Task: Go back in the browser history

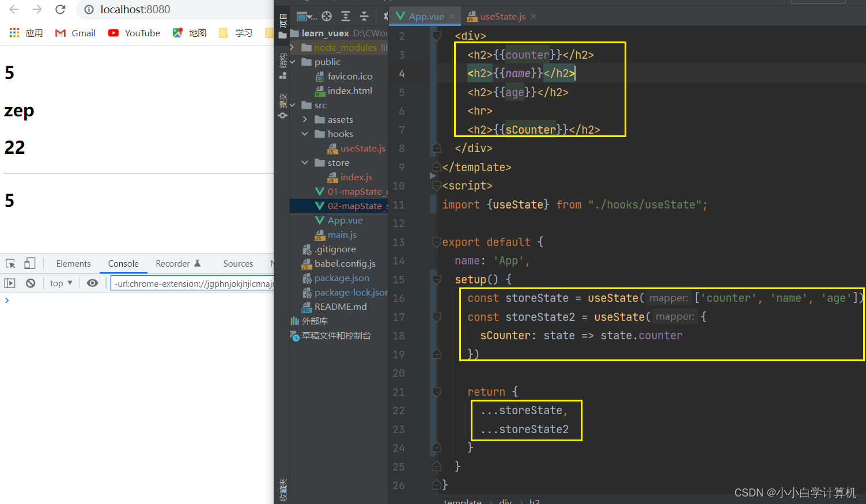Action: pos(14,9)
